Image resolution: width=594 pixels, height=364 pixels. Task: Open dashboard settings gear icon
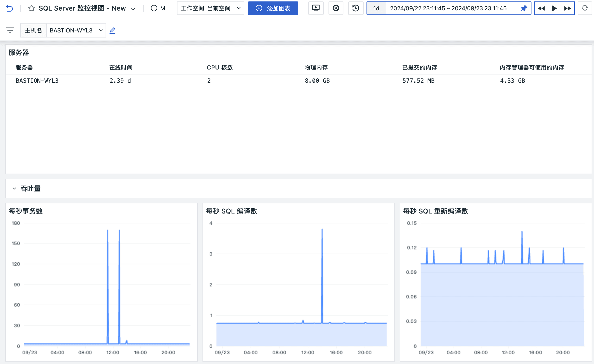point(336,8)
